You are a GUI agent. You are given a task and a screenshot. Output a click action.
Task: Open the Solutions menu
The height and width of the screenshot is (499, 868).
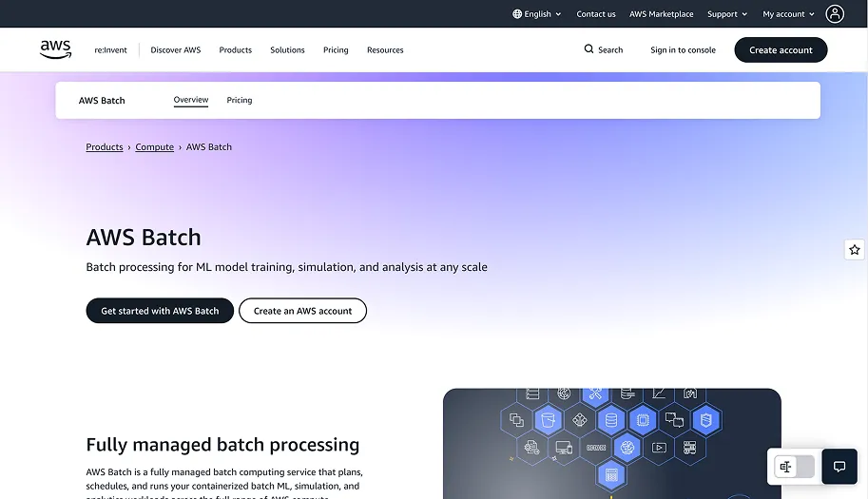[x=287, y=49]
